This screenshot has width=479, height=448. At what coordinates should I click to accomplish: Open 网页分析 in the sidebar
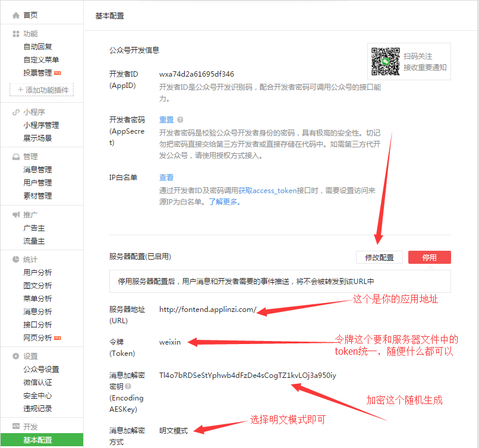tap(37, 338)
